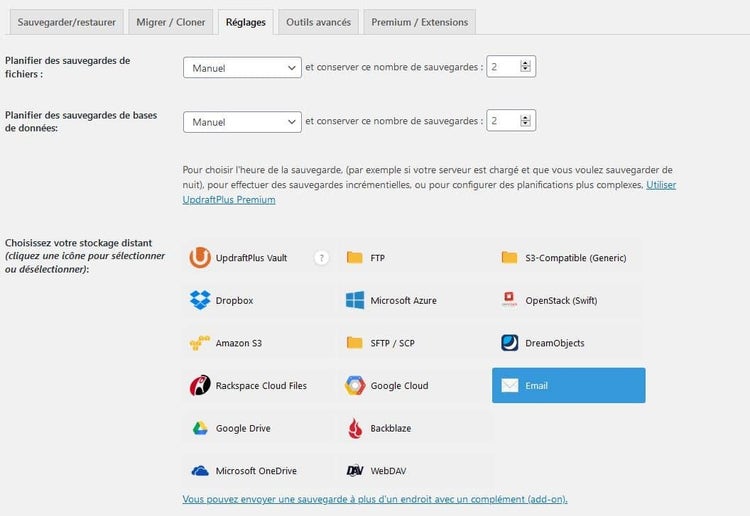The width and height of the screenshot is (750, 516).
Task: Click the FTP text label
Action: tap(377, 258)
